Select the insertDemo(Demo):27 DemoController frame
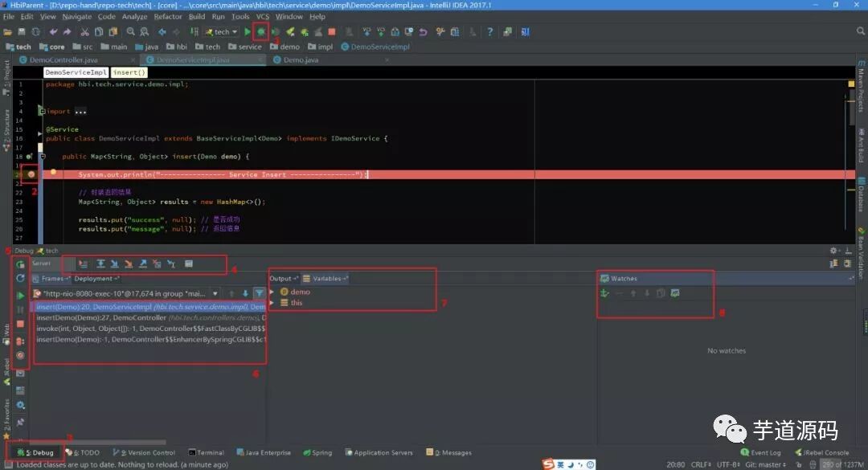 (x=151, y=318)
